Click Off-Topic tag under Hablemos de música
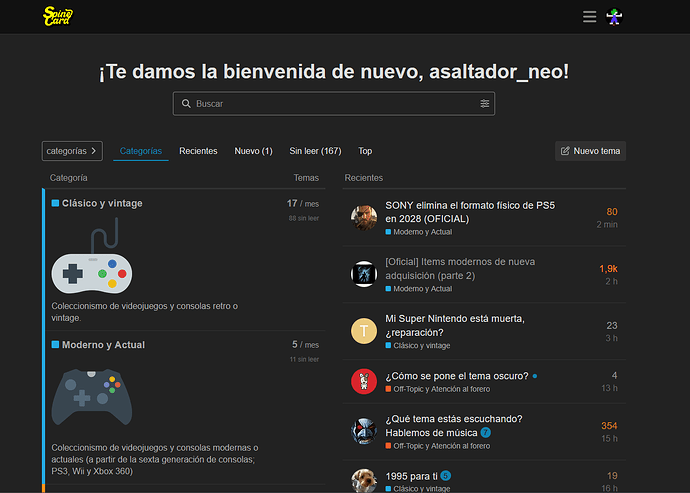690x493 pixels. click(x=438, y=446)
